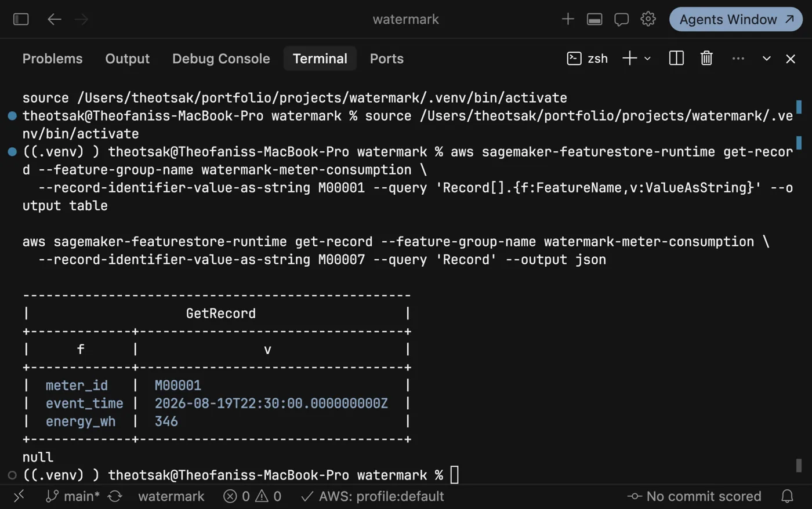The width and height of the screenshot is (812, 509).
Task: Switch to the Problems tab
Action: click(52, 59)
